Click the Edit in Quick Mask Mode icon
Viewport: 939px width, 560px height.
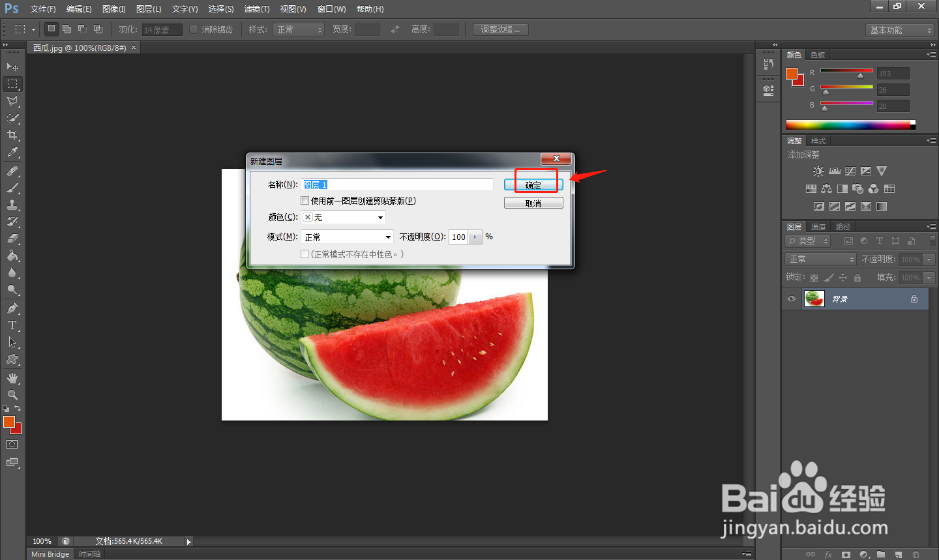click(x=12, y=445)
